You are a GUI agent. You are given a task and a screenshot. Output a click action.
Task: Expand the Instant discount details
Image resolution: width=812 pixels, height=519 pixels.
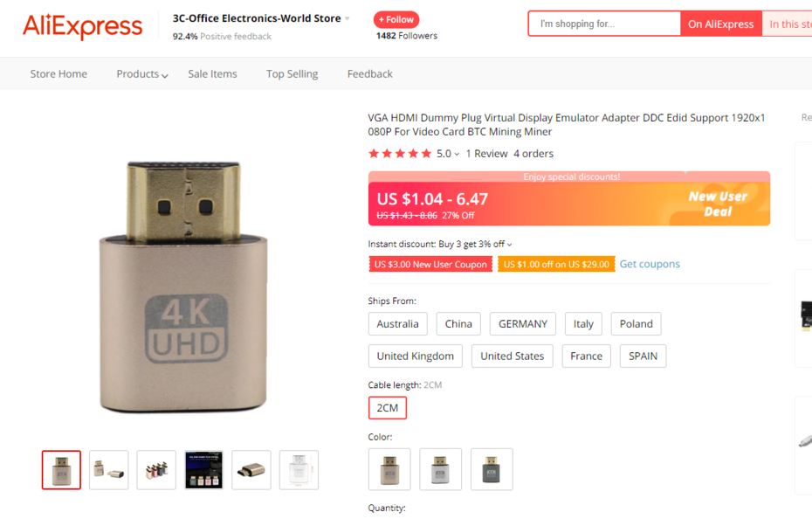[x=510, y=245]
